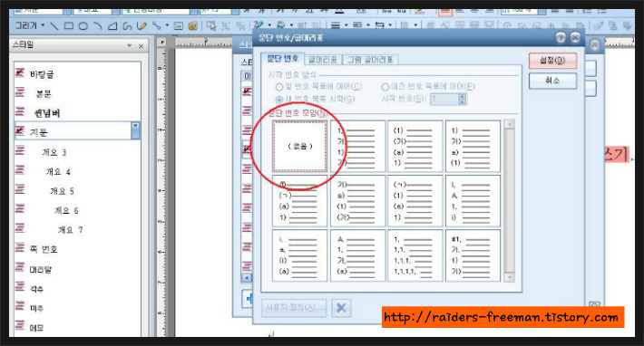Expand the line thickness dropdown arrow
Viewport: 644px width, 346px height.
[346, 25]
